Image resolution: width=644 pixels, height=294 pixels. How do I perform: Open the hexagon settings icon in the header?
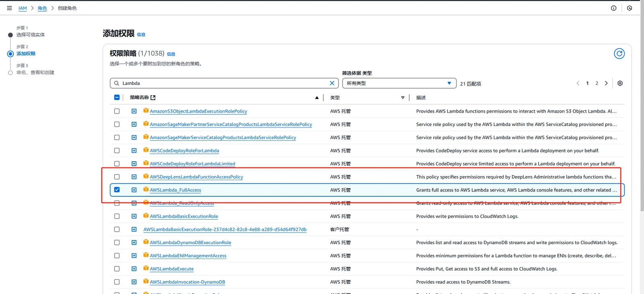click(x=630, y=8)
